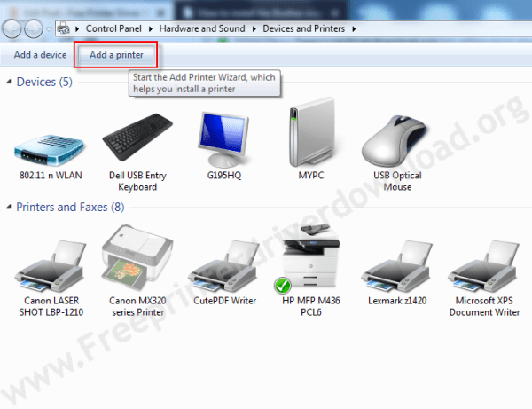
Task: Open the recent pages dropdown arrow
Action: (x=49, y=29)
